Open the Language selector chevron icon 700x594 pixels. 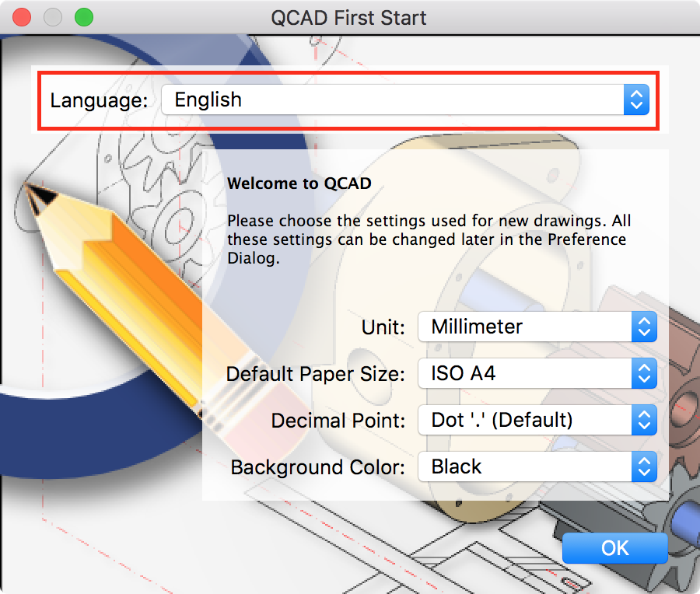point(636,100)
